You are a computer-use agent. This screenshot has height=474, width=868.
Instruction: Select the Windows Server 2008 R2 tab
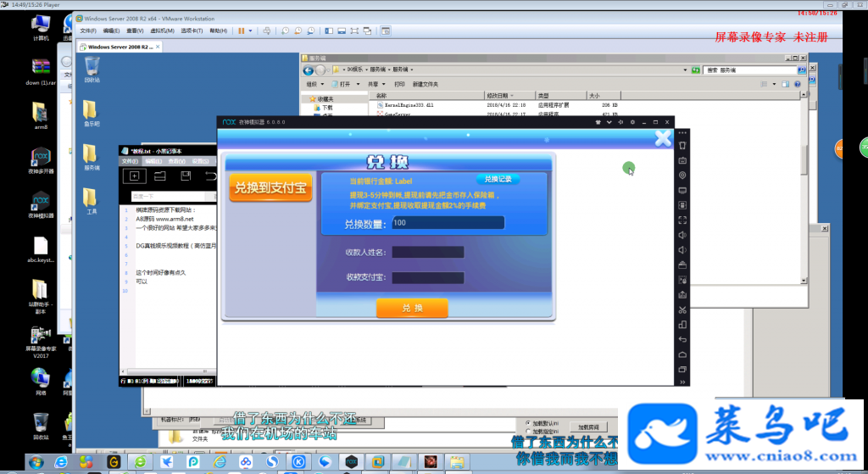[120, 47]
